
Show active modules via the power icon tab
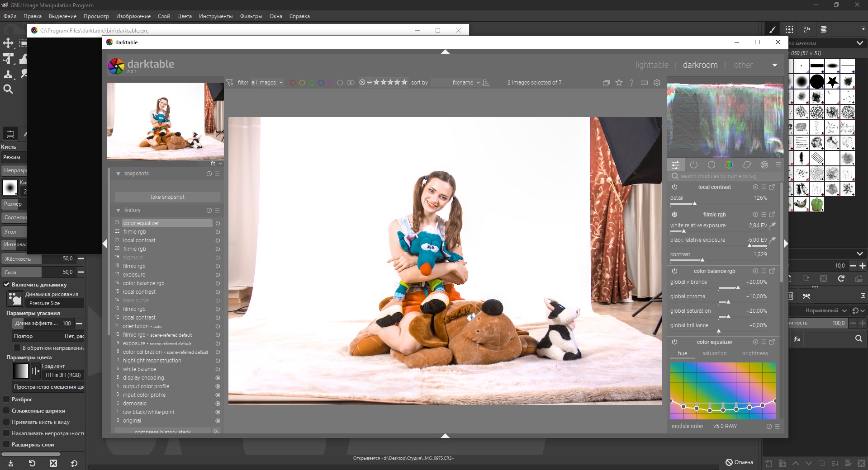coord(693,165)
